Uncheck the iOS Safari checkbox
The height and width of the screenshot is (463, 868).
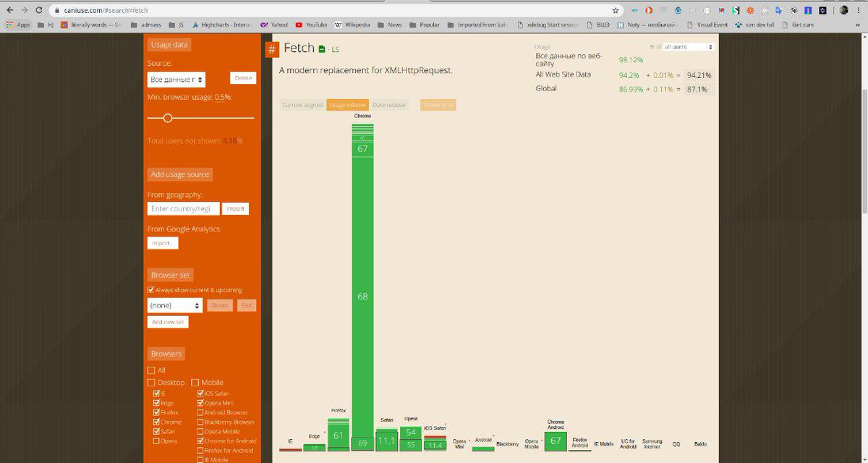[x=200, y=394]
